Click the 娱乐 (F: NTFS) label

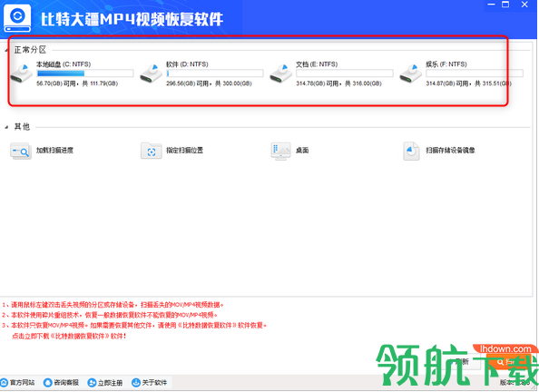coord(446,64)
